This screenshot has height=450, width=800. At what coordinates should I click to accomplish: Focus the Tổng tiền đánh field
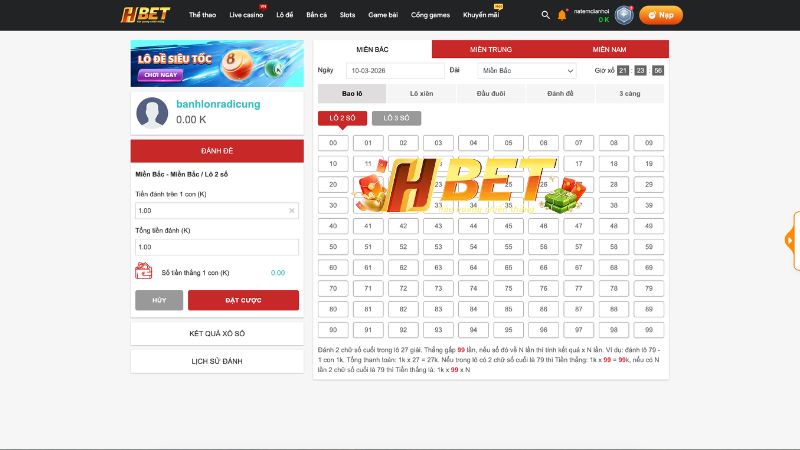pos(217,247)
